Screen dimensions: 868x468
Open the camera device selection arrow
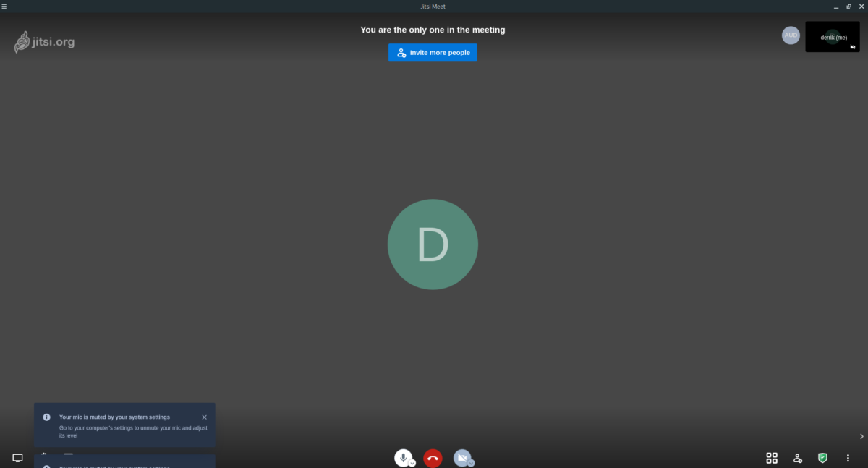471,464
